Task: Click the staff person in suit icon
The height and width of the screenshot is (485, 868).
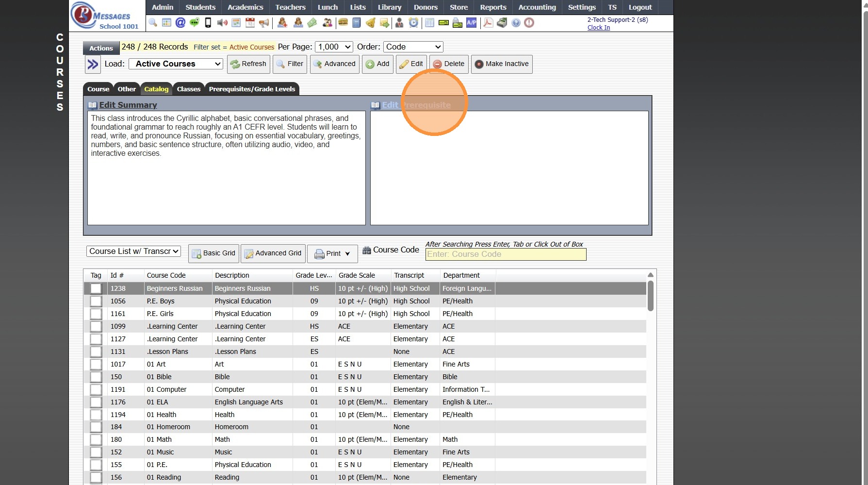Action: coord(399,22)
